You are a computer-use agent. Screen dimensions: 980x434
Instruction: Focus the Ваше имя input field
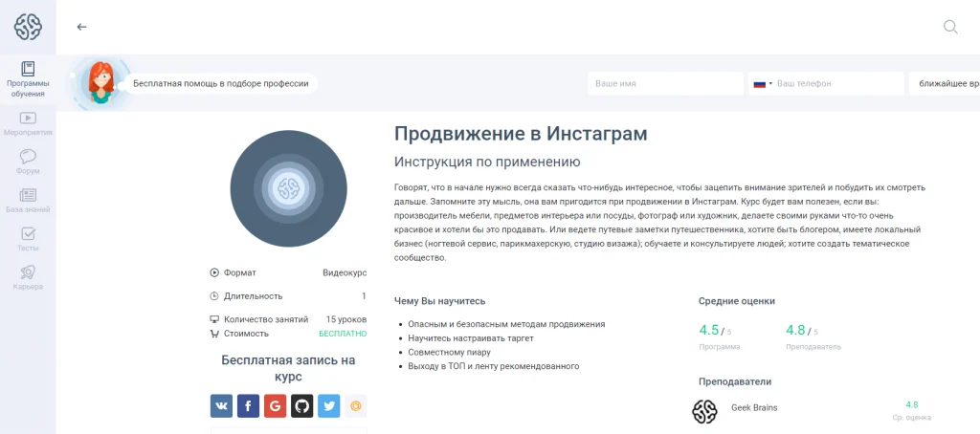[x=665, y=83]
